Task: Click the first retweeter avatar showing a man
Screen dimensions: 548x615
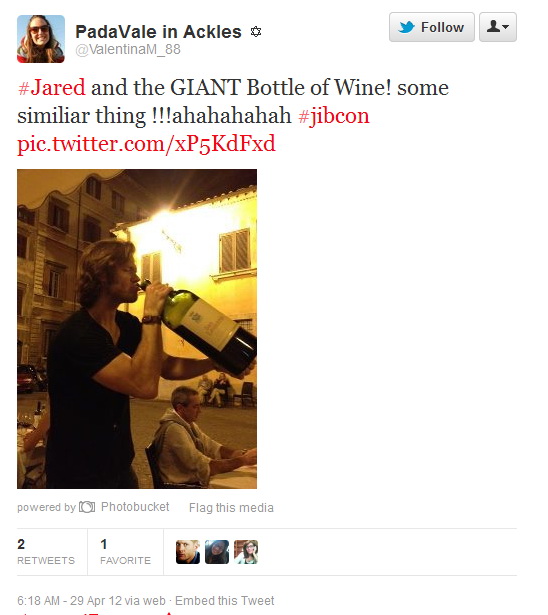Action: pyautogui.click(x=188, y=552)
